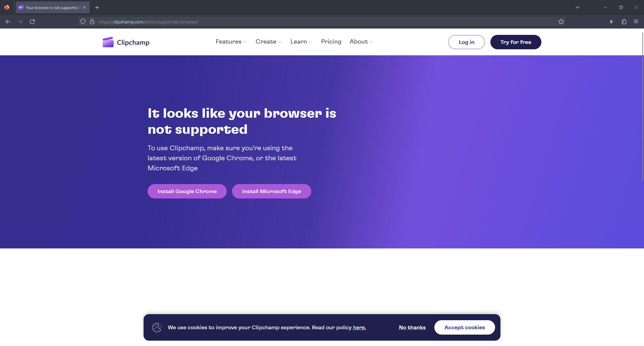Viewport: 644px width, 346px height.
Task: Click the Clipchamp logo
Action: click(x=126, y=42)
